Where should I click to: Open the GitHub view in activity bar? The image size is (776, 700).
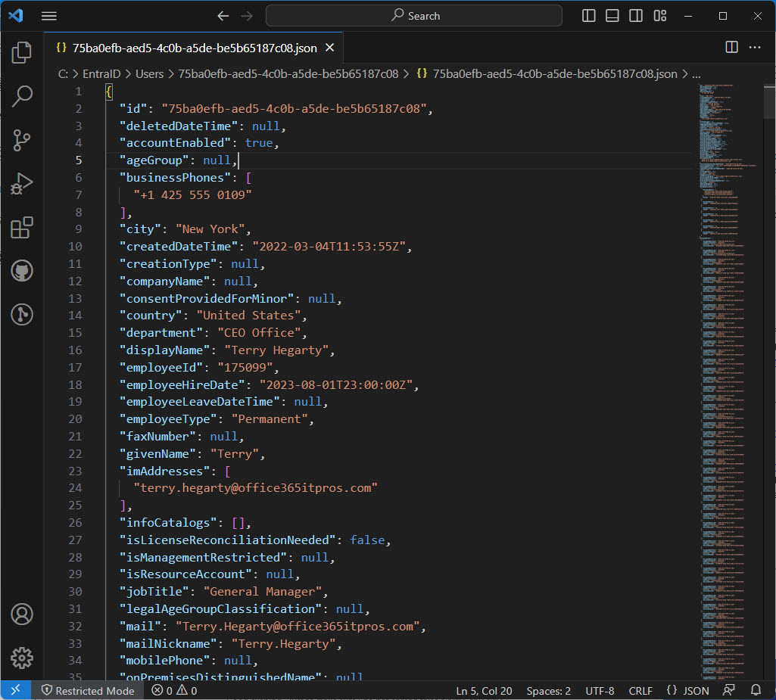point(22,271)
